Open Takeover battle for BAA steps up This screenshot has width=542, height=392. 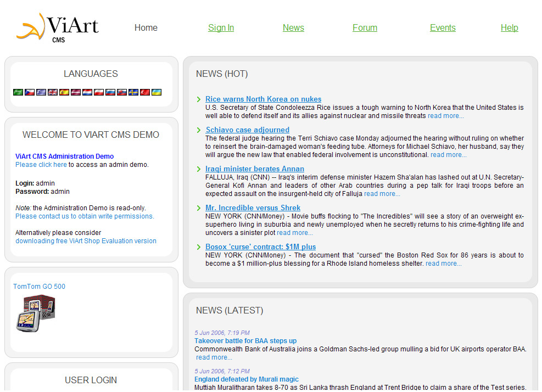point(245,341)
